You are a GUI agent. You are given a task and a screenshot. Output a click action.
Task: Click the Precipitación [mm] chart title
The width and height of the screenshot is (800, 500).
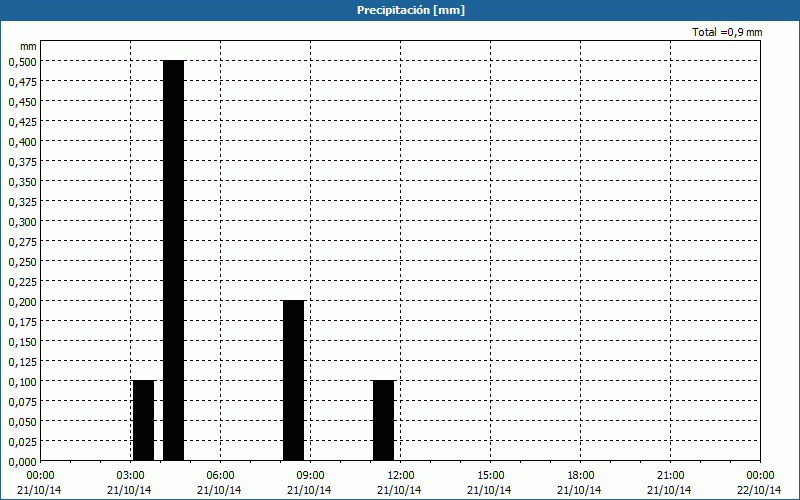click(x=411, y=10)
